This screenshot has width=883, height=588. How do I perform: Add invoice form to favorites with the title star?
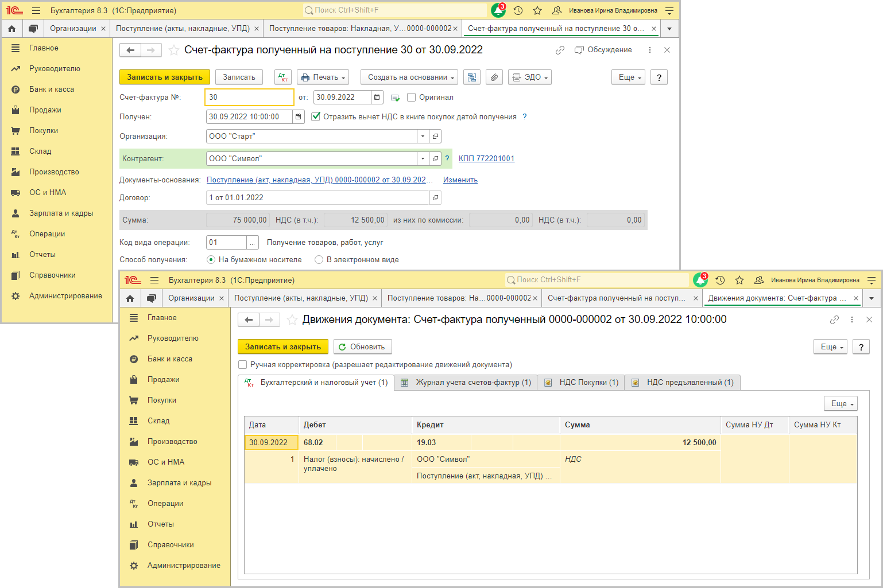click(173, 50)
